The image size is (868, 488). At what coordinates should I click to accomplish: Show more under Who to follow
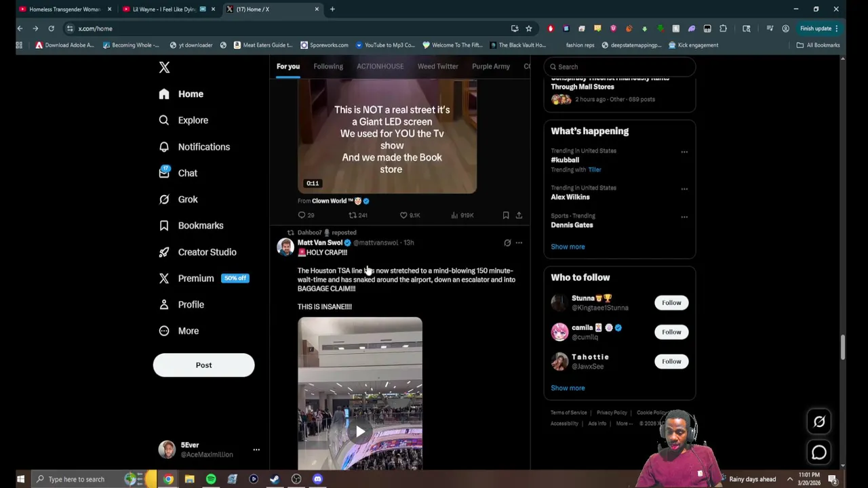tap(568, 388)
